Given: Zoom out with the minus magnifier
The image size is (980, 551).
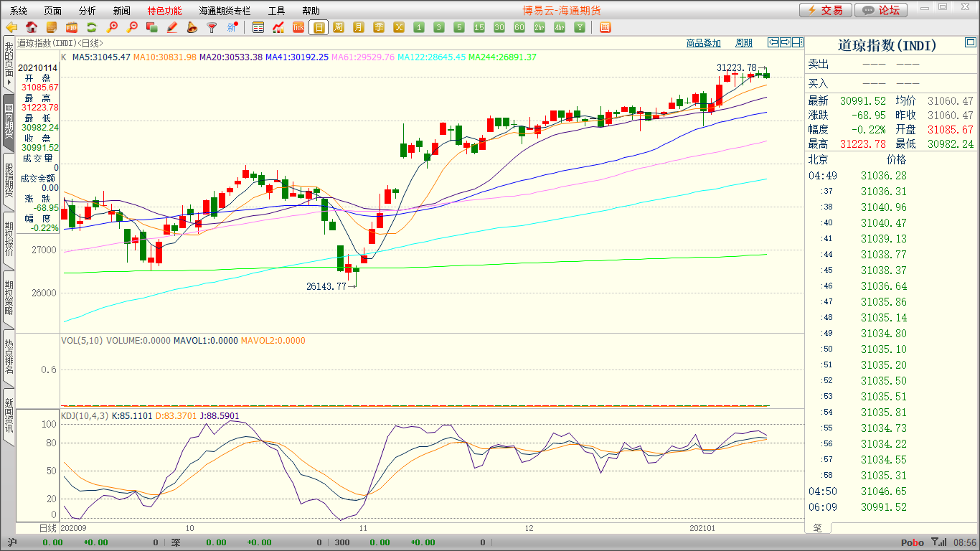Looking at the screenshot, I should coord(132,27).
